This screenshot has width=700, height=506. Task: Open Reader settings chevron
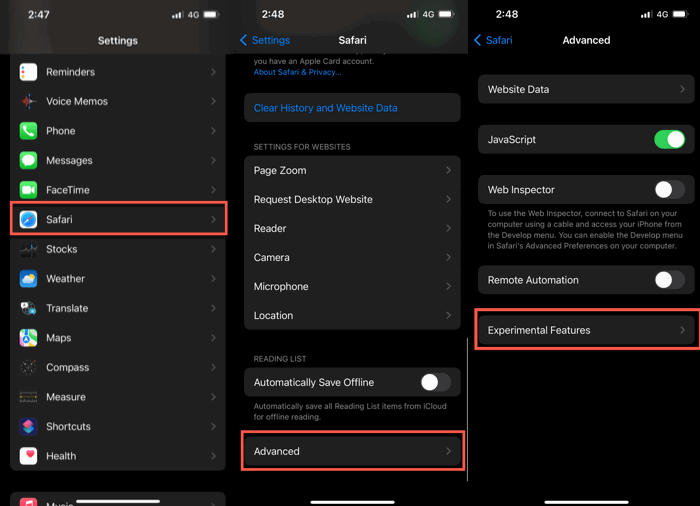tap(448, 228)
